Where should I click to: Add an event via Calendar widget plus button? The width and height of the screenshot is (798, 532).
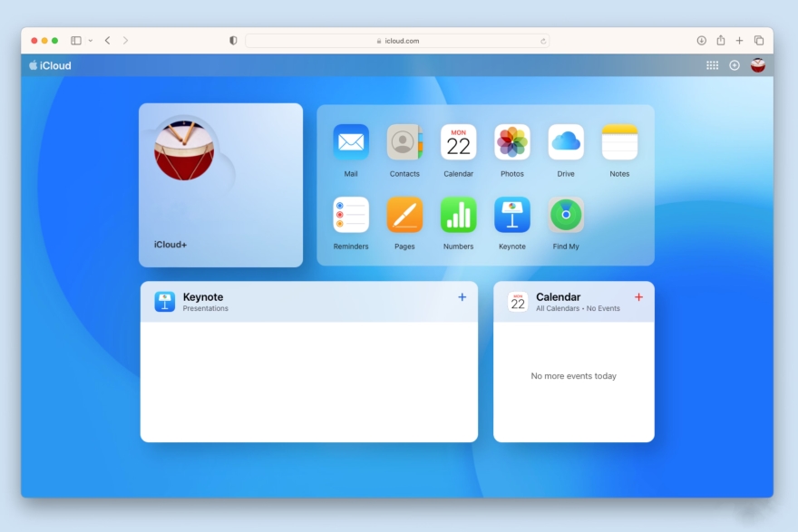pos(638,297)
